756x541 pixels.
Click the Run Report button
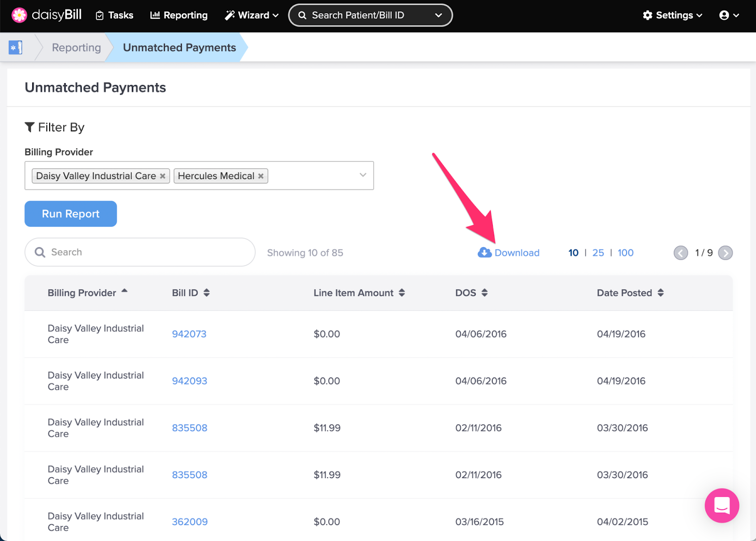(x=70, y=214)
